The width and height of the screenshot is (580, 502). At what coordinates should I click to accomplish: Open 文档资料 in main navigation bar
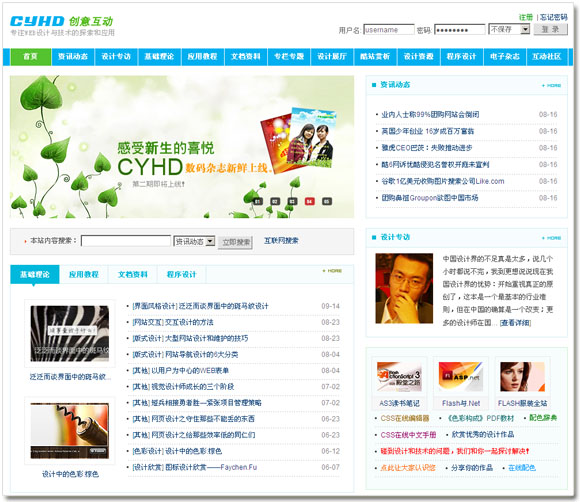[246, 57]
